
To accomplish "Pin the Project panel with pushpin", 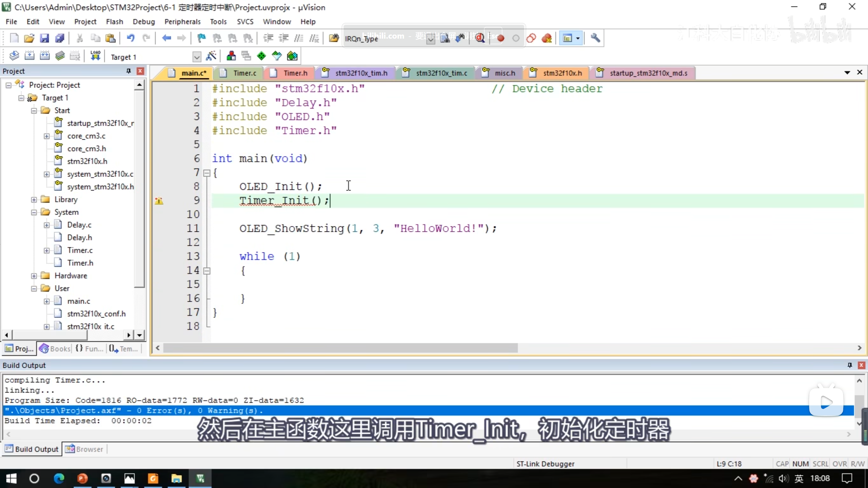I will click(x=129, y=71).
